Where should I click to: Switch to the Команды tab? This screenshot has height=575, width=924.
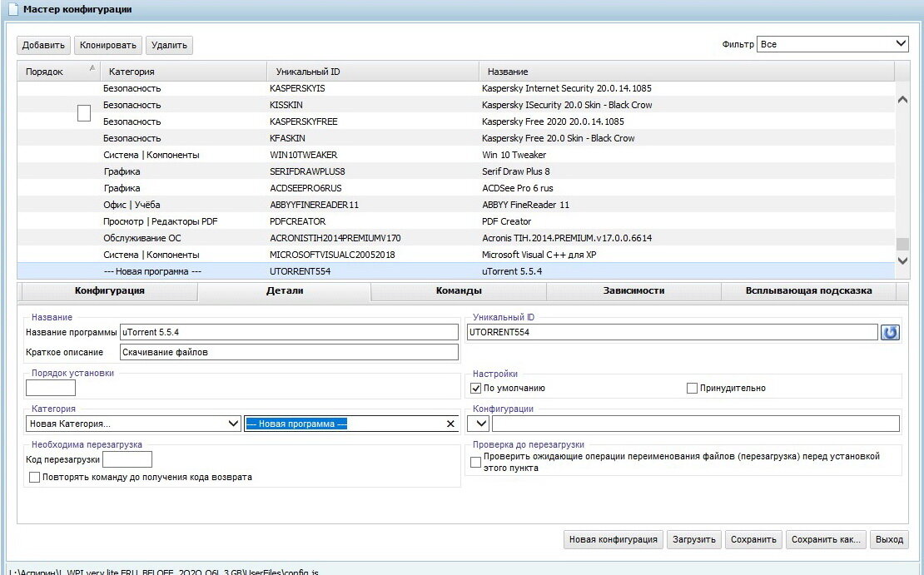[459, 291]
